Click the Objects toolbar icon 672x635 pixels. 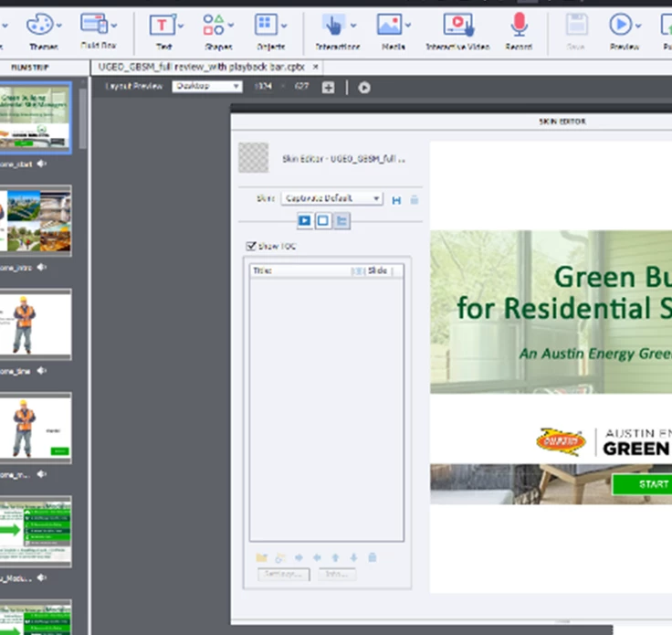coord(266,25)
